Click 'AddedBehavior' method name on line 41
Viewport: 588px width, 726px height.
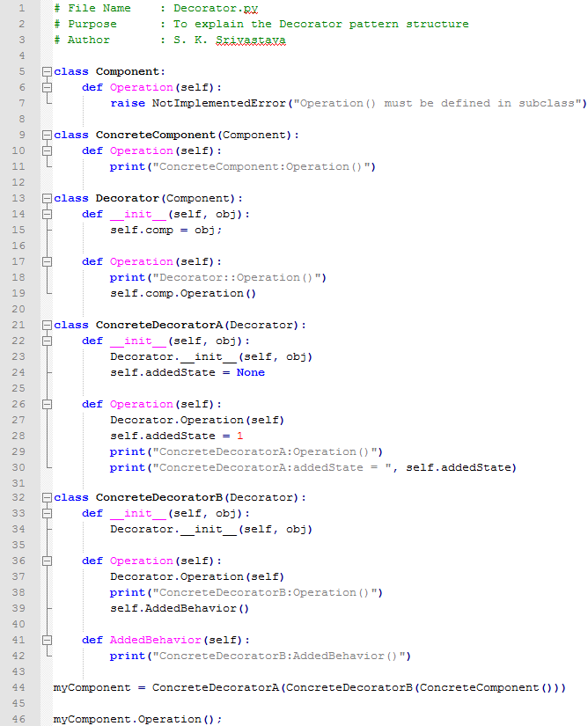tap(156, 641)
